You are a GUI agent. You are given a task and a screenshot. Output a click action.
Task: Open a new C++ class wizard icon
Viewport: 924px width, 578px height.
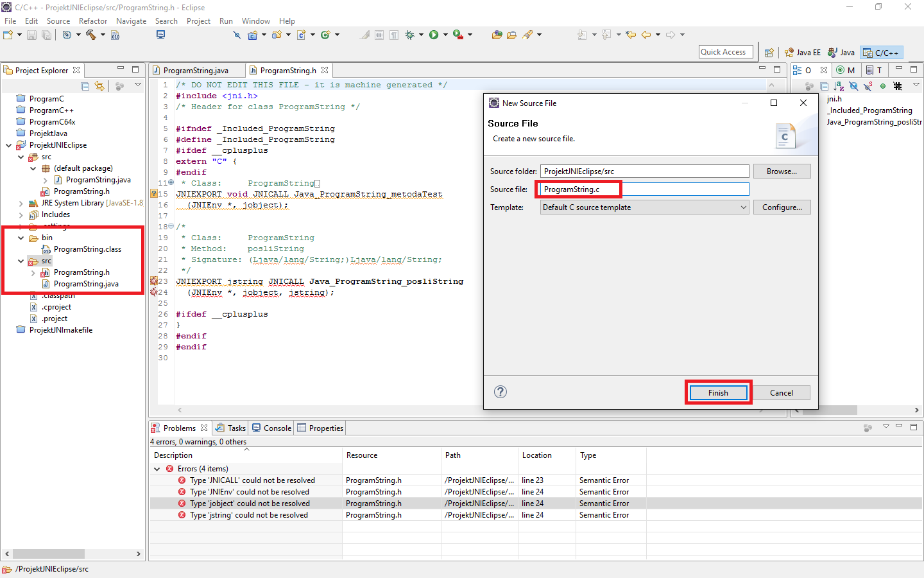(x=325, y=35)
